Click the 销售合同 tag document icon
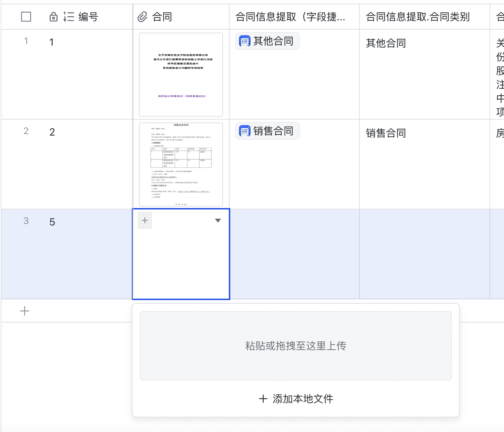The height and width of the screenshot is (432, 504). point(245,131)
